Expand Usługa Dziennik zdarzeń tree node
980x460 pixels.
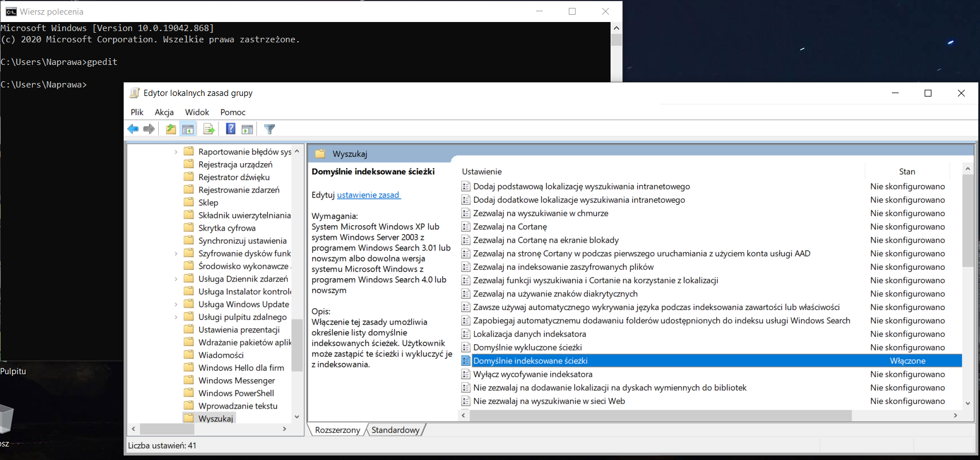[176, 279]
